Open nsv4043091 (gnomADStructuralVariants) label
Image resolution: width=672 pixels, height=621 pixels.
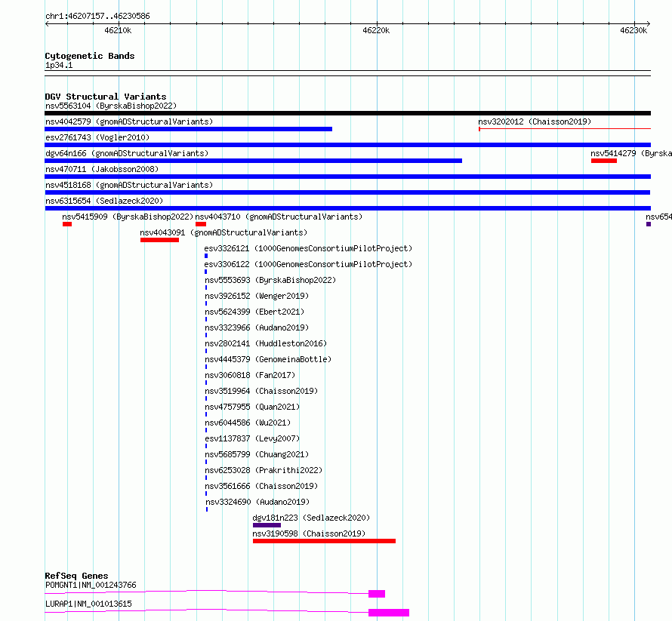point(223,232)
